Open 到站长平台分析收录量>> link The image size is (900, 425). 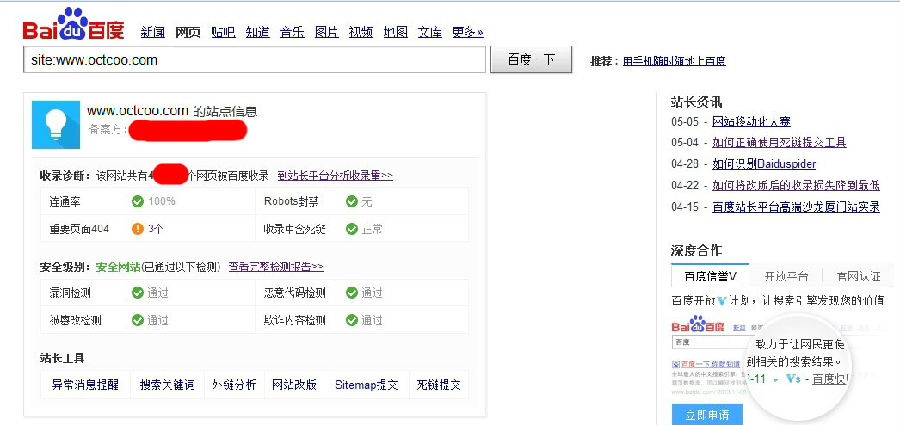point(335,175)
